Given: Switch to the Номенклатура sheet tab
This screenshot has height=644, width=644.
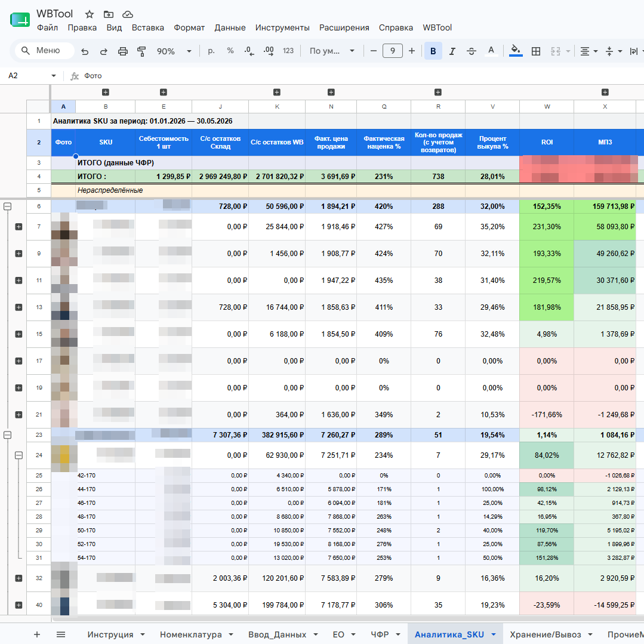Looking at the screenshot, I should (190, 634).
